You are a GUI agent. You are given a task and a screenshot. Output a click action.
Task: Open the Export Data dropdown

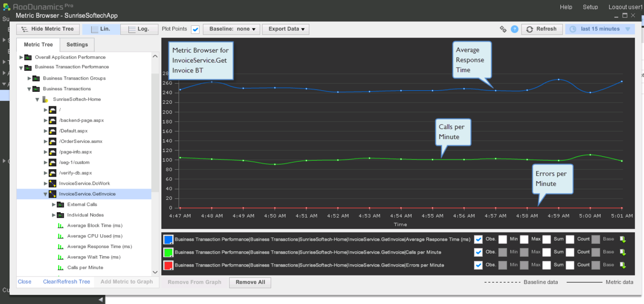(x=286, y=29)
